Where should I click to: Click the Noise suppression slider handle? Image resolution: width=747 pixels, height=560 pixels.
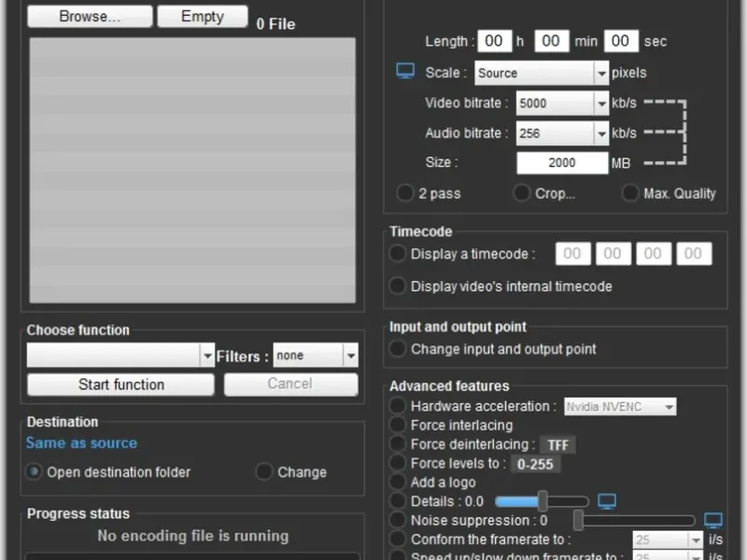(x=578, y=520)
